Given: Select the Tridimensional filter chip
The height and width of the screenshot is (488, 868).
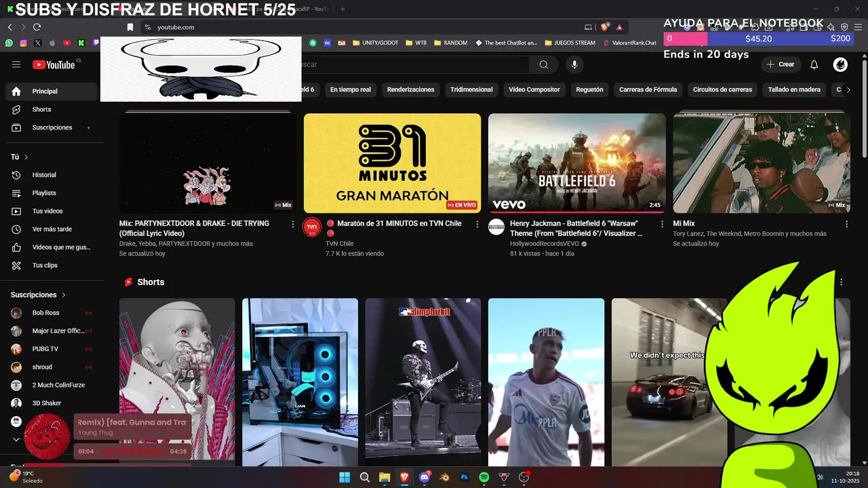Looking at the screenshot, I should pyautogui.click(x=471, y=89).
